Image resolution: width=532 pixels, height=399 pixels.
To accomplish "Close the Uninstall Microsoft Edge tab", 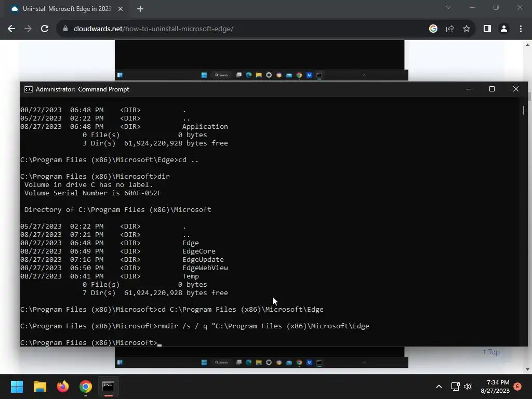I will [x=121, y=9].
